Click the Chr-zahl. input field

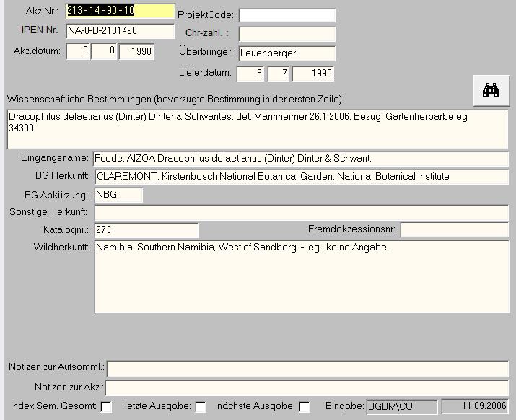[x=287, y=34]
